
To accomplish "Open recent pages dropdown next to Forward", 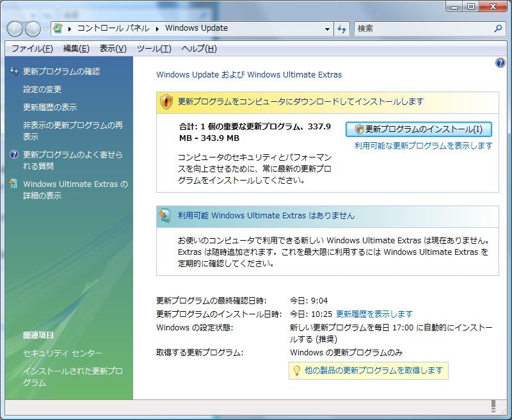I will pos(45,29).
